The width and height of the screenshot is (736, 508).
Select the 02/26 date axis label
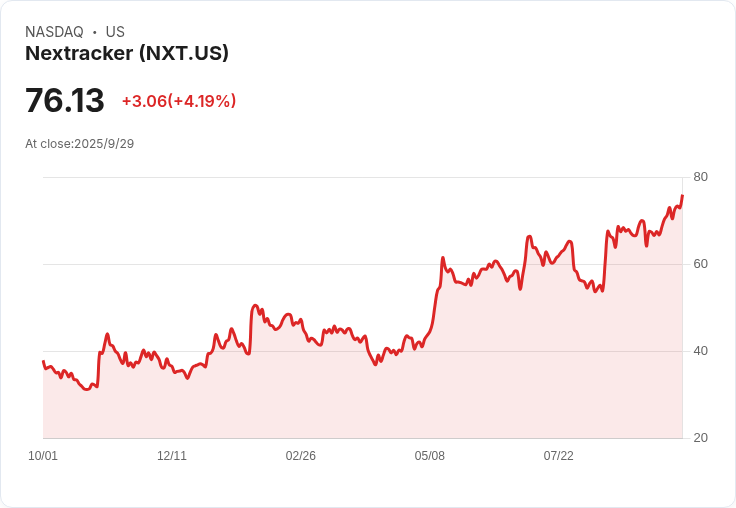pos(301,455)
